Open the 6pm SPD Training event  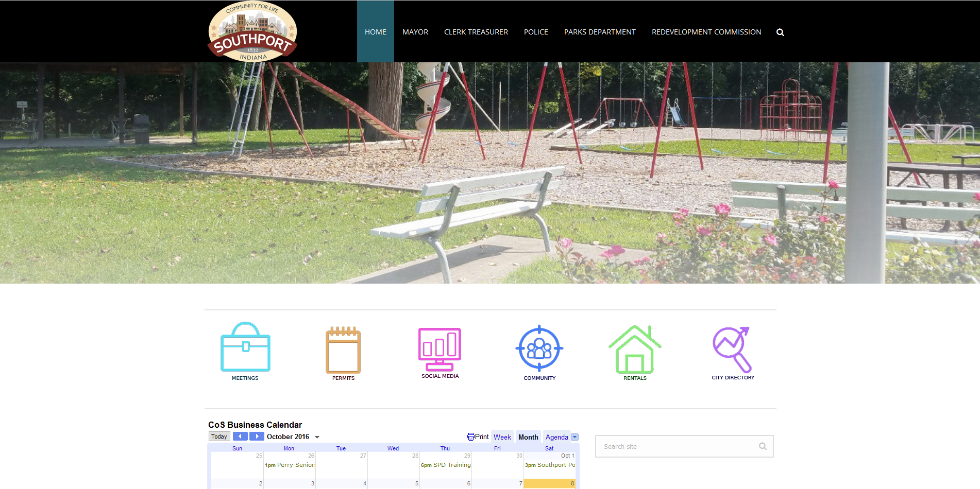(446, 465)
